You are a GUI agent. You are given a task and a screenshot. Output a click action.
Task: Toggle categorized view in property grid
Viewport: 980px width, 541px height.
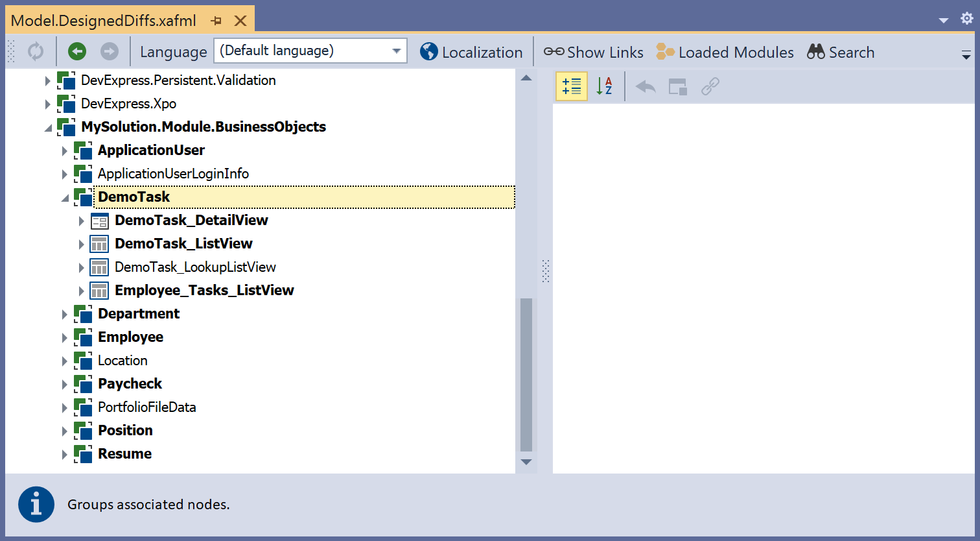[x=572, y=86]
